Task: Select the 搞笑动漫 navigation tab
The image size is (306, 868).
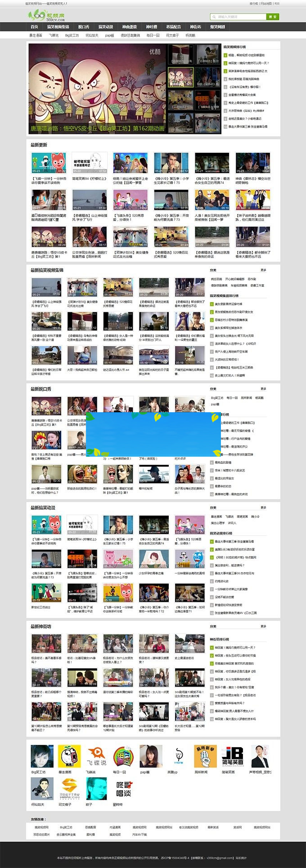Action: pos(106,27)
